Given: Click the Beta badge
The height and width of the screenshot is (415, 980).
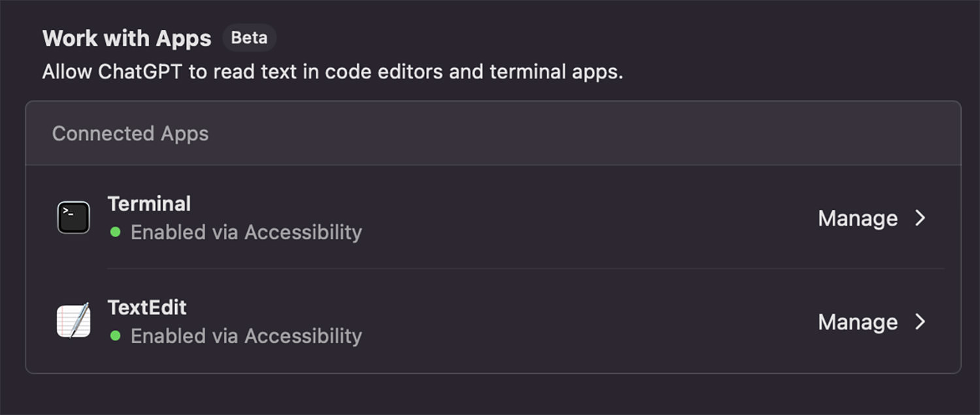Looking at the screenshot, I should [249, 38].
